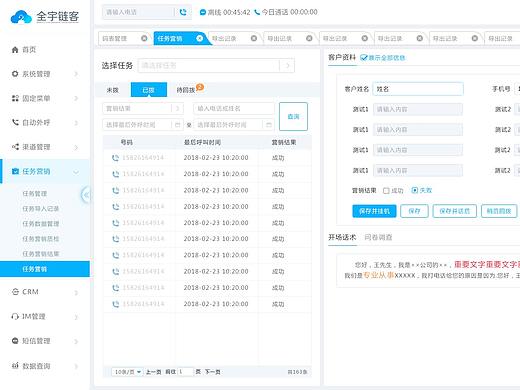520x390 pixels.
Task: Click the 渠道管理 share icon
Action: tap(15, 147)
